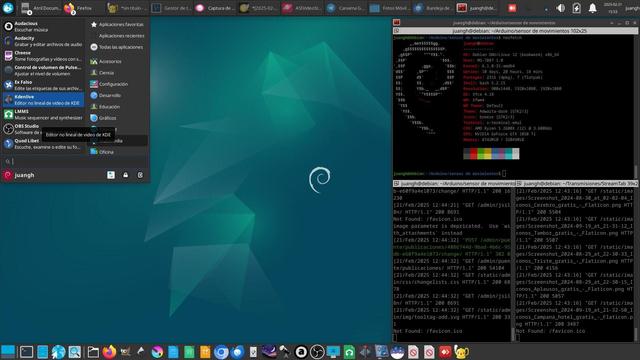Select Aplicaciones favoritas category
The height and width of the screenshot is (360, 640).
click(117, 24)
